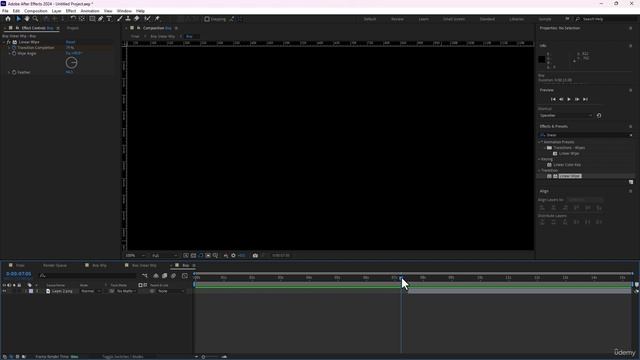This screenshot has width=640, height=360.
Task: Collapse the Animation Presets group
Action: [540, 142]
